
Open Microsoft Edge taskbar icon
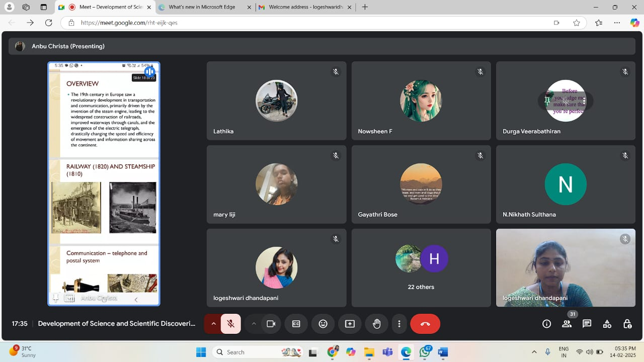(406, 352)
